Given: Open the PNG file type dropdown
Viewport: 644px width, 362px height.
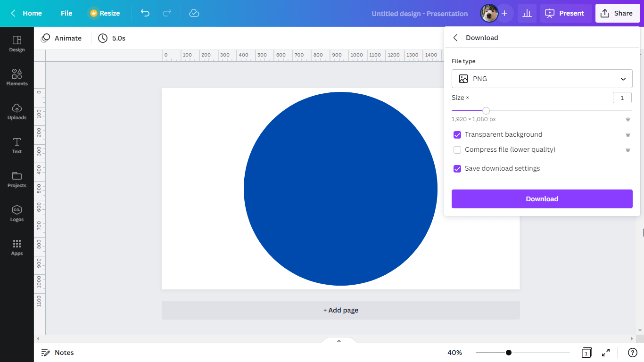Looking at the screenshot, I should pyautogui.click(x=541, y=78).
